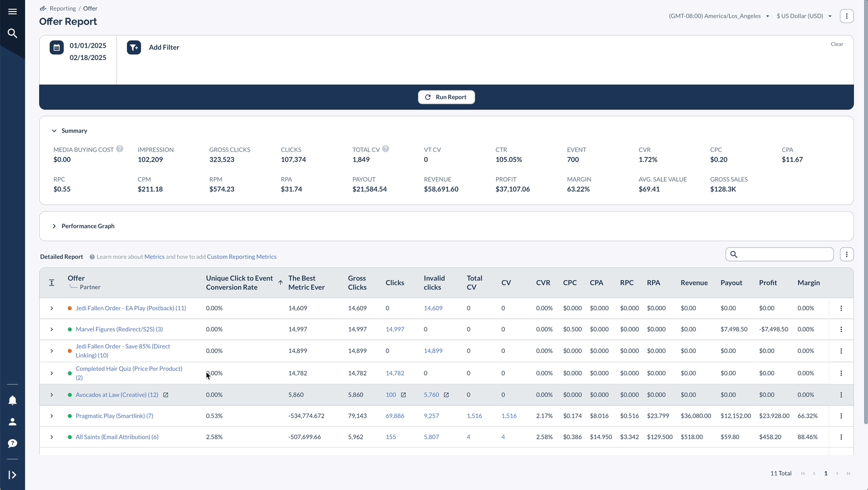Viewport: 868px width, 490px height.
Task: Click the Run Report button
Action: (447, 97)
